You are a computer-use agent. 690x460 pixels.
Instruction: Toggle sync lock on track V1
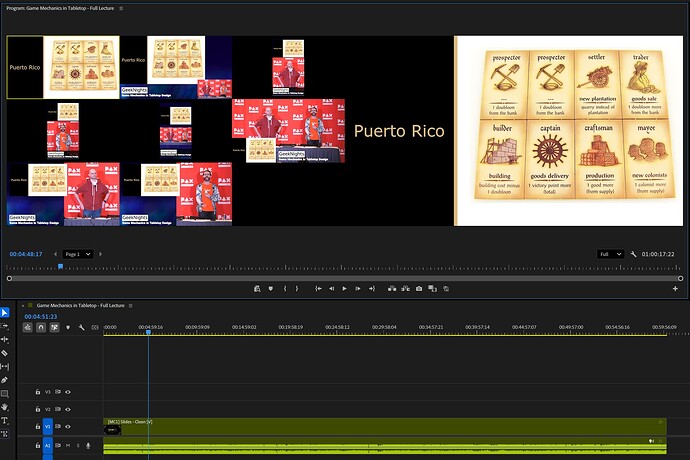(58, 427)
